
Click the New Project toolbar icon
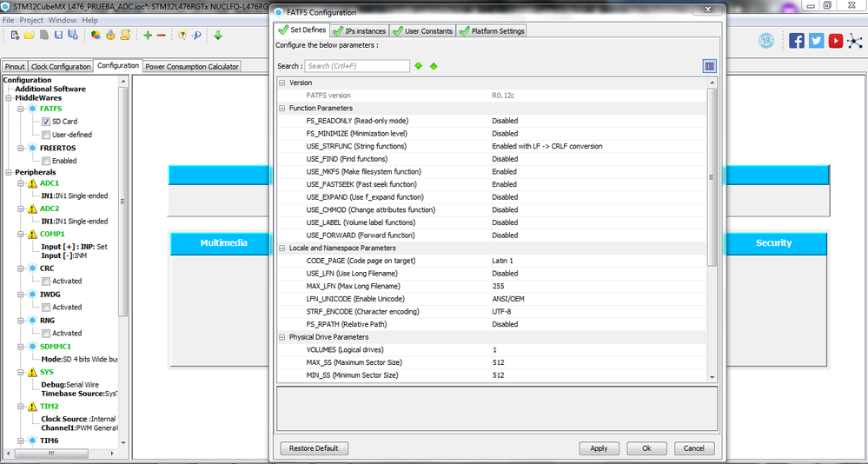(x=15, y=35)
